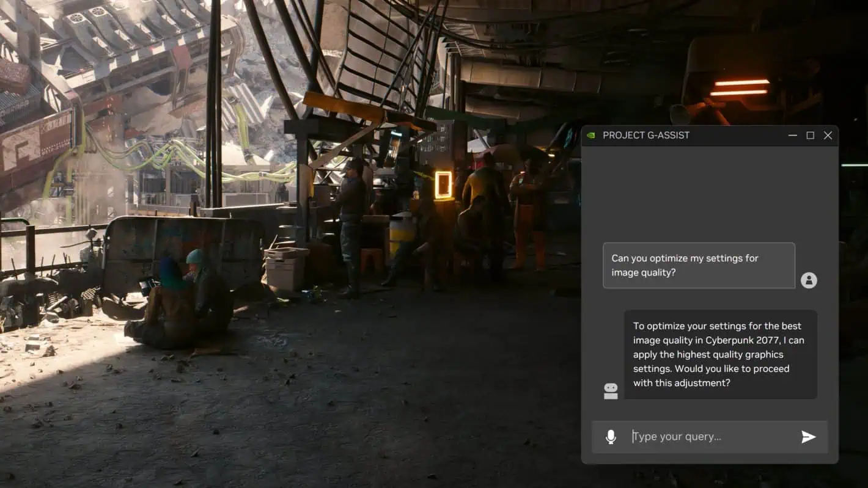Collapse the G-Assist chat panel
The height and width of the screenshot is (488, 868).
(x=792, y=135)
